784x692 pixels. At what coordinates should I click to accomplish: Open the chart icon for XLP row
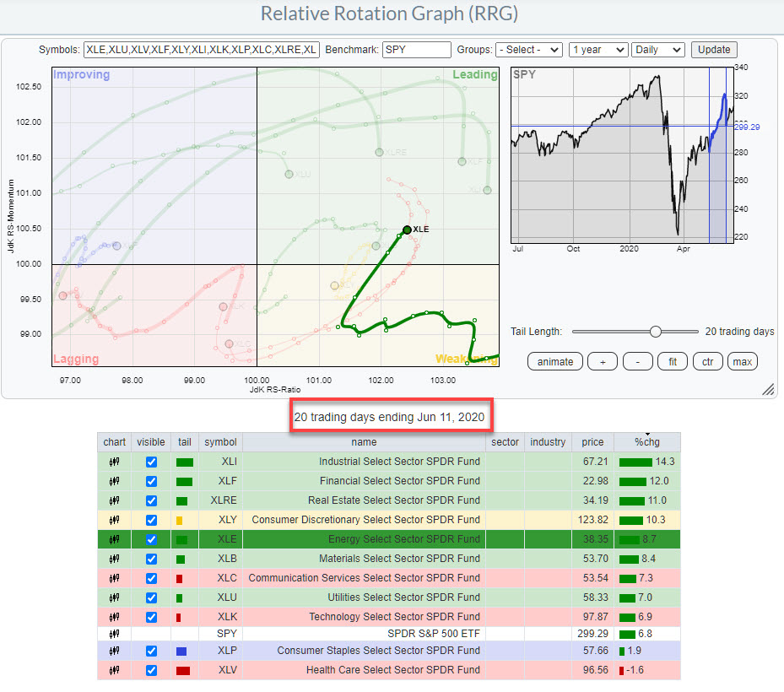(114, 651)
